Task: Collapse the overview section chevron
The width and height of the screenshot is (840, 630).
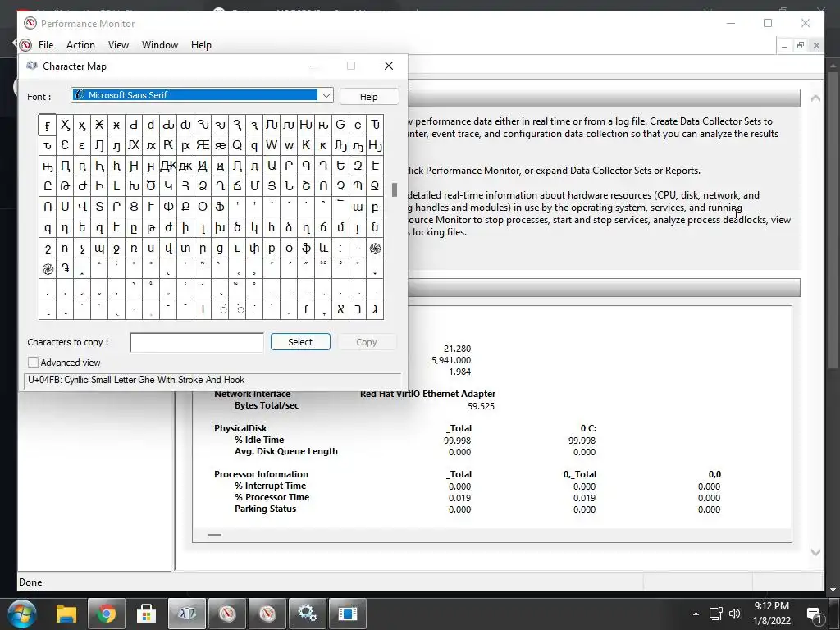Action: (x=815, y=98)
